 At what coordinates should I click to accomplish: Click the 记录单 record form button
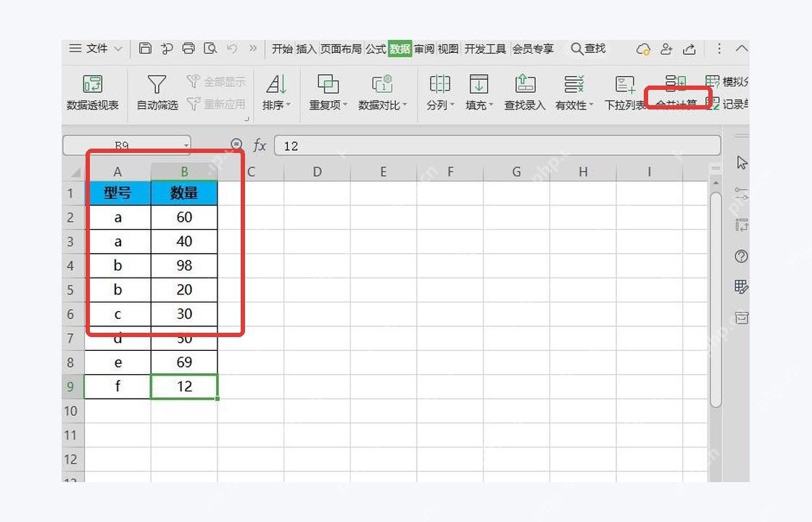(728, 104)
